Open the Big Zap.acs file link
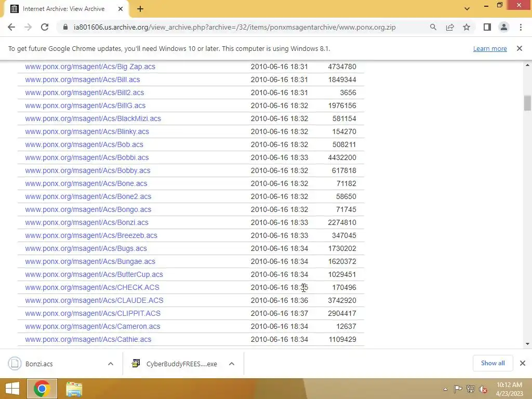Image resolution: width=532 pixels, height=399 pixels. (90, 66)
